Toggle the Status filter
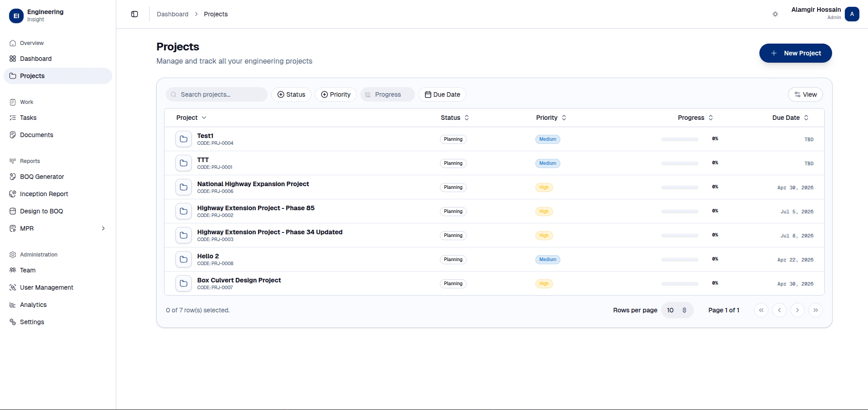868x410 pixels. pos(291,94)
